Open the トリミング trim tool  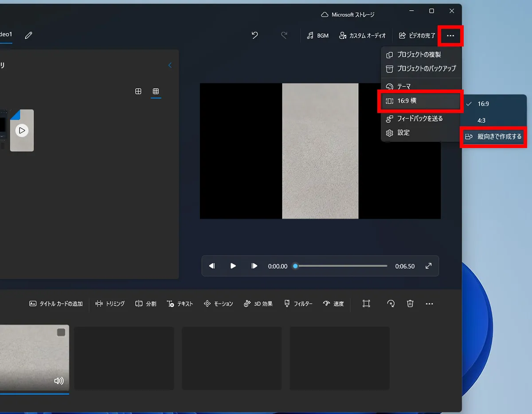pos(110,304)
